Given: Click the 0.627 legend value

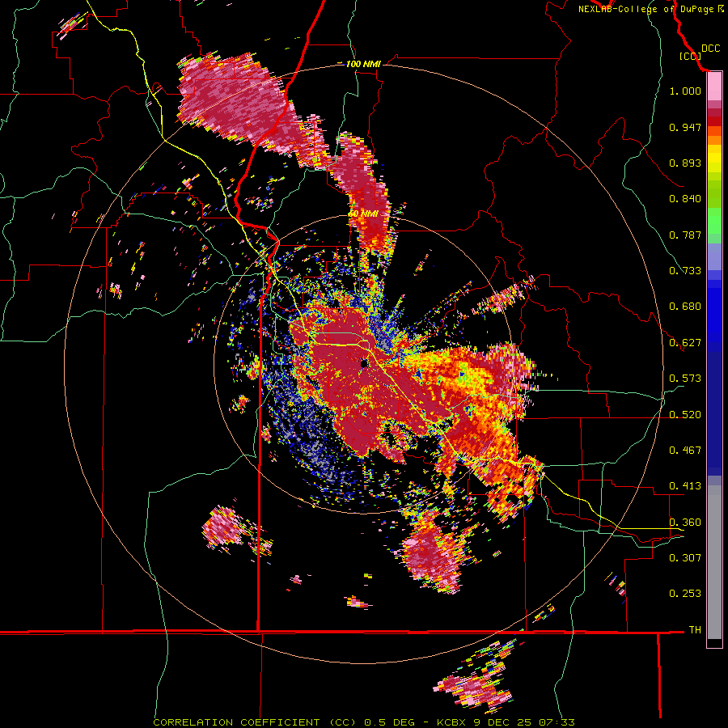Looking at the screenshot, I should (x=685, y=343).
